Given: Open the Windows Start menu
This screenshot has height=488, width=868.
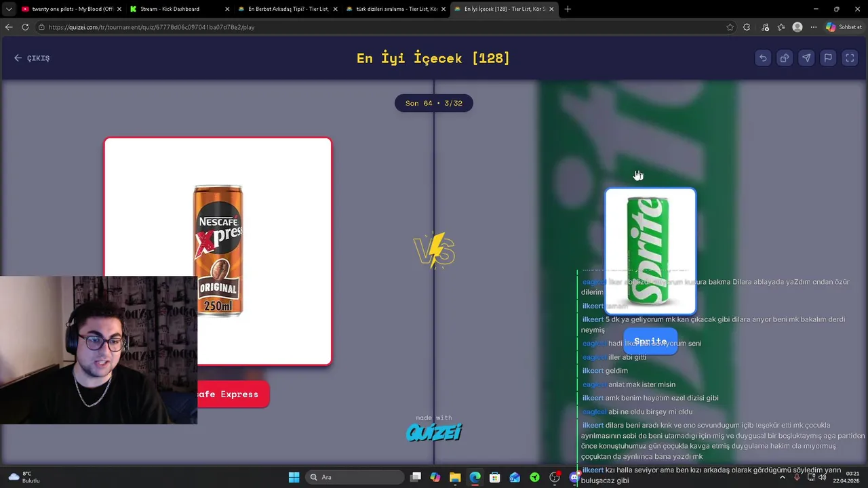Looking at the screenshot, I should point(294,477).
